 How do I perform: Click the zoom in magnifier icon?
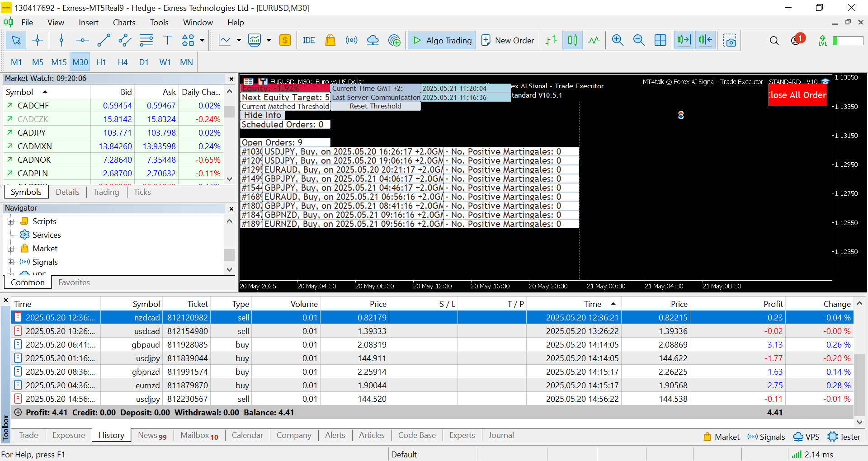click(618, 41)
